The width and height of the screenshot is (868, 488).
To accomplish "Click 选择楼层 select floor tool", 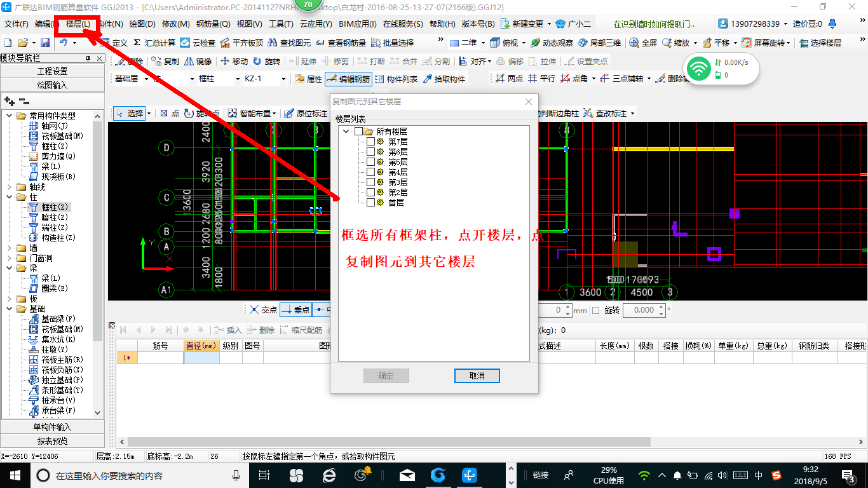I will coord(820,43).
